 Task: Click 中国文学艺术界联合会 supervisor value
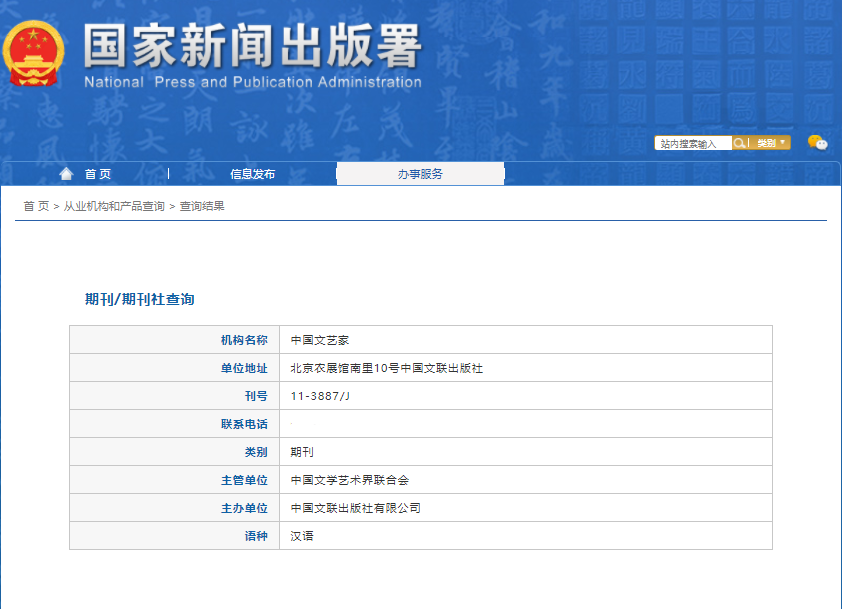349,480
